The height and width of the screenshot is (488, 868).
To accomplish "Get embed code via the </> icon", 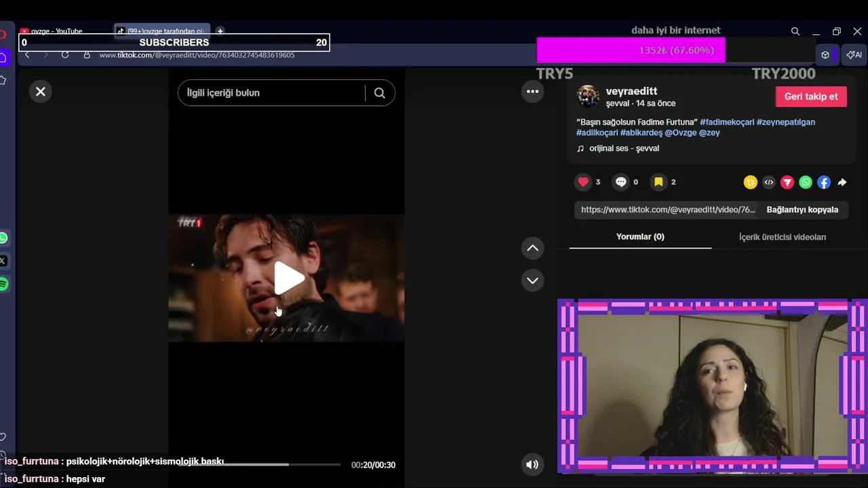I will click(x=768, y=182).
